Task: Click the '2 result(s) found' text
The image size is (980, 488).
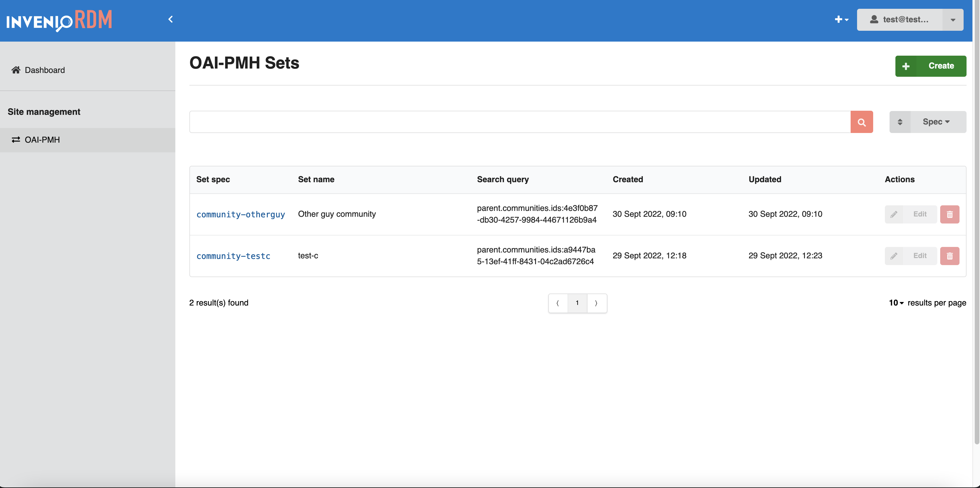Action: point(218,303)
